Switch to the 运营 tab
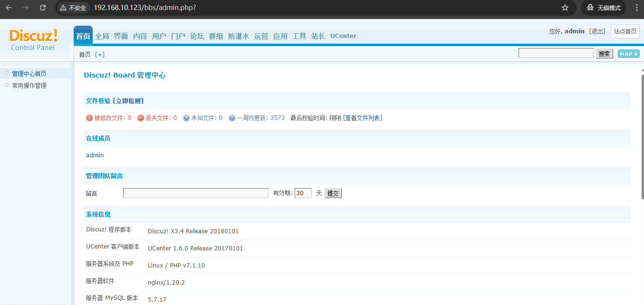 261,36
